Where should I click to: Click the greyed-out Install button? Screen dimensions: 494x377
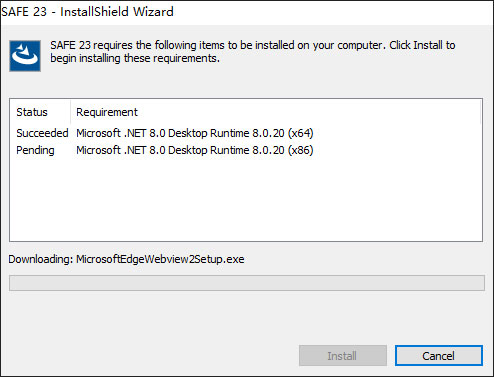[343, 356]
